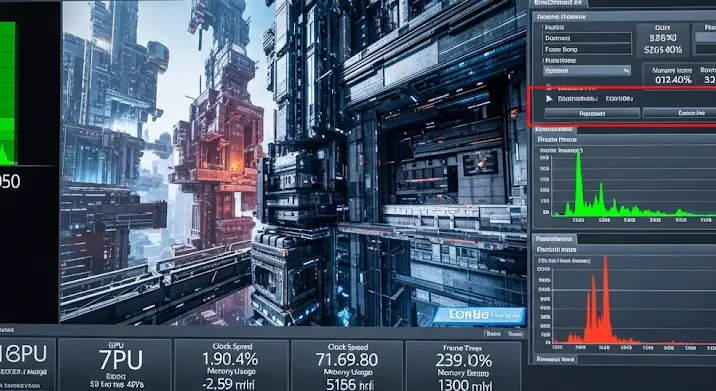
Task: Click the right small button beneath the render
Action: (515, 334)
